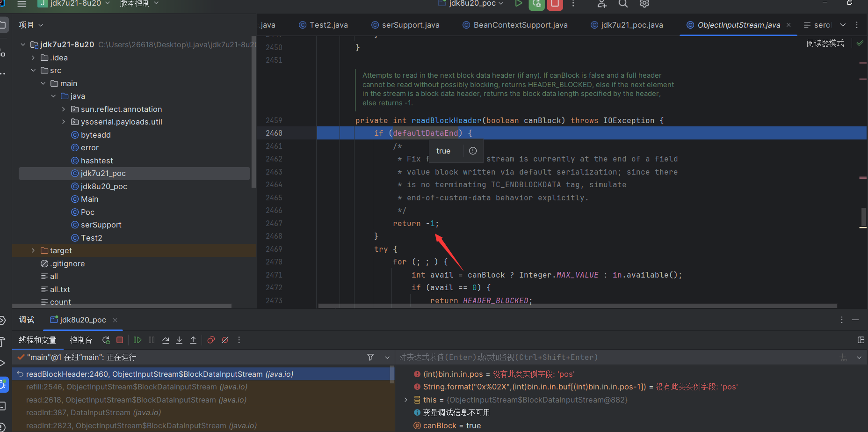The width and height of the screenshot is (868, 432).
Task: Open Project view mode dropdown
Action: [31, 25]
